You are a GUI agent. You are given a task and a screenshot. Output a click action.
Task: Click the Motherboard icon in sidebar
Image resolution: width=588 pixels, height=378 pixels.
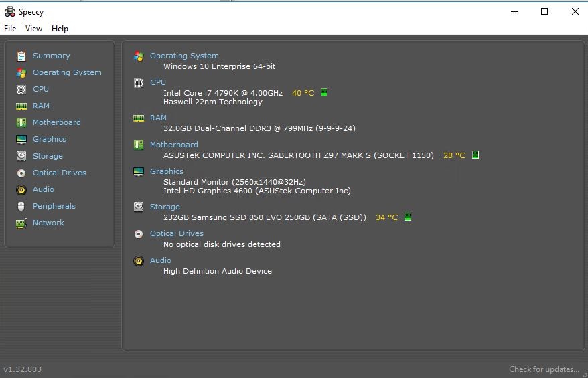21,122
